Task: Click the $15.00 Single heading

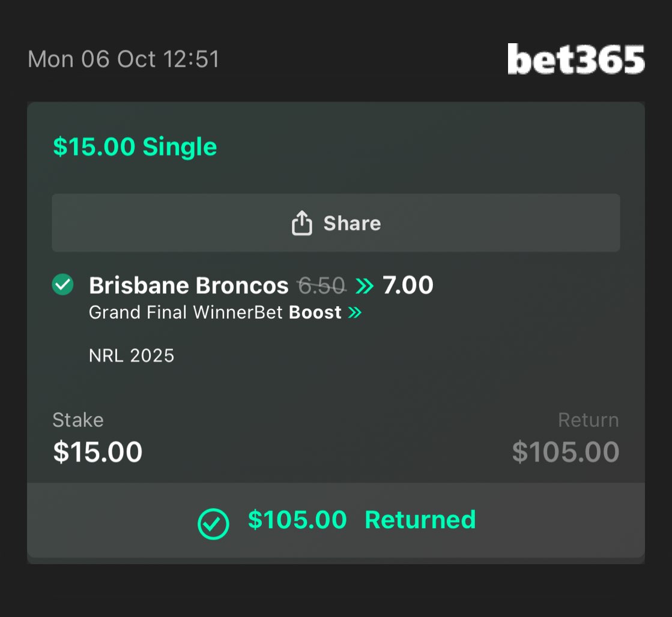Action: click(x=135, y=147)
